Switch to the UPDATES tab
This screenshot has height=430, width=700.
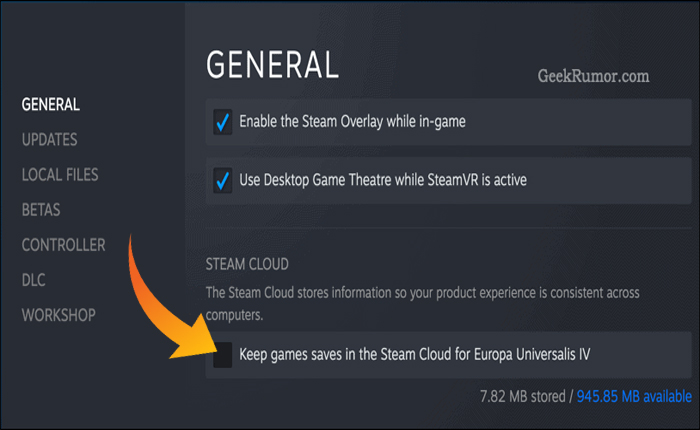coord(49,139)
